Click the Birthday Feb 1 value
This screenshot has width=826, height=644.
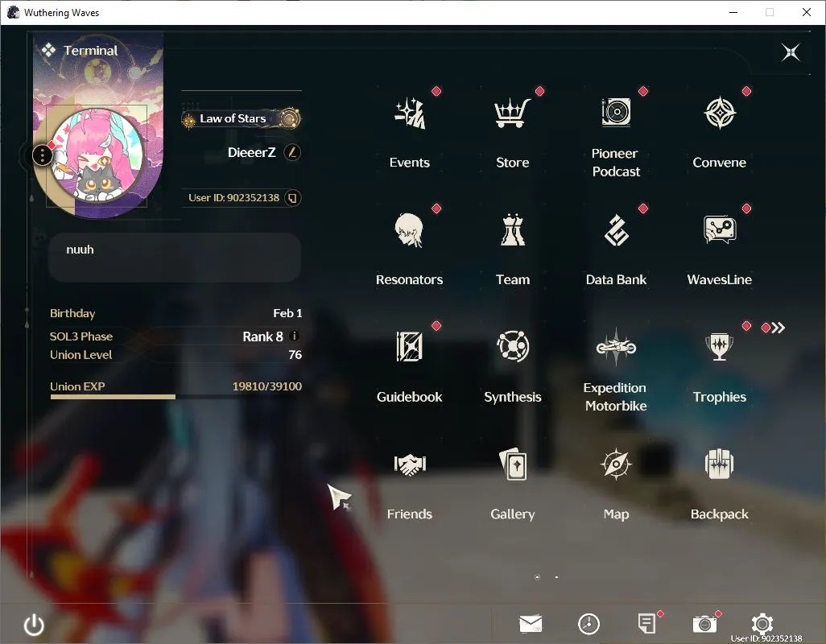click(287, 313)
